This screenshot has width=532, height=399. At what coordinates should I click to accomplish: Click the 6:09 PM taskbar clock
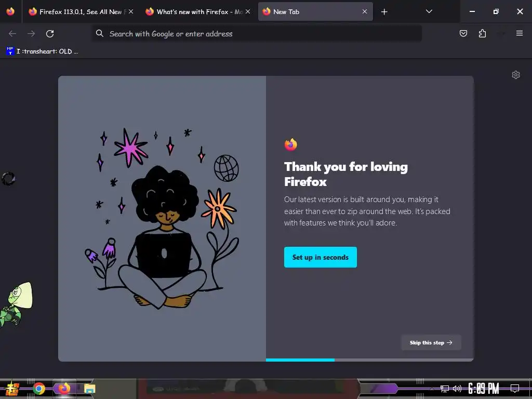[x=484, y=389]
